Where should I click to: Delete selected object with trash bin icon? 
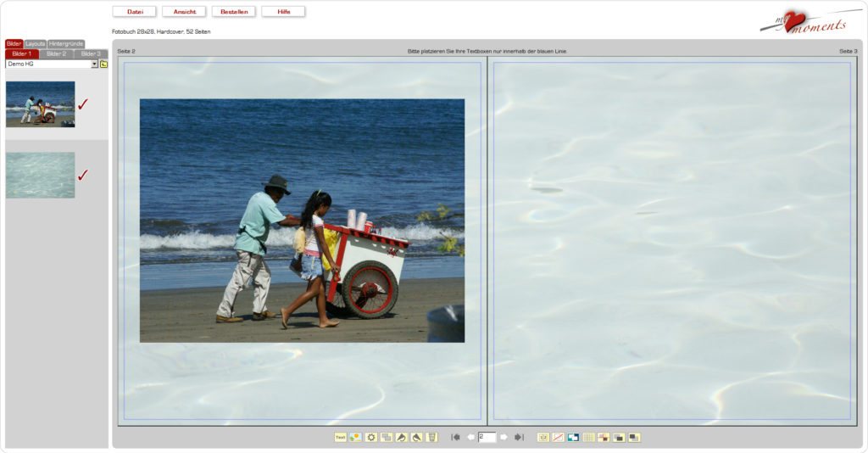[x=431, y=438]
